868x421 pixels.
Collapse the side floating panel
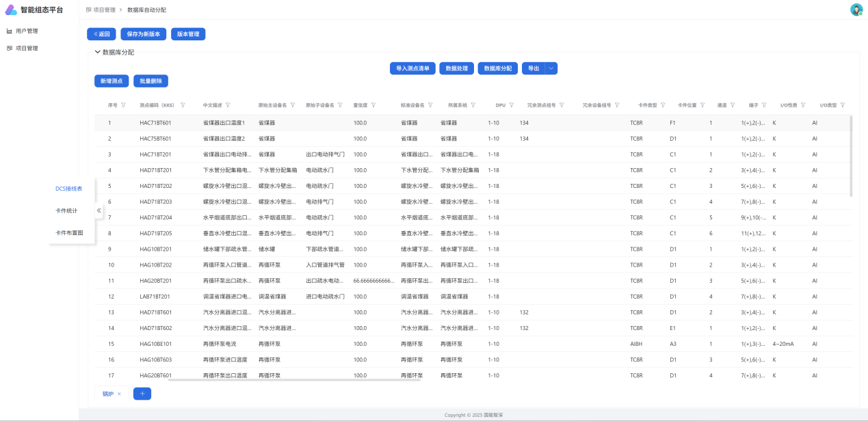[x=98, y=210]
